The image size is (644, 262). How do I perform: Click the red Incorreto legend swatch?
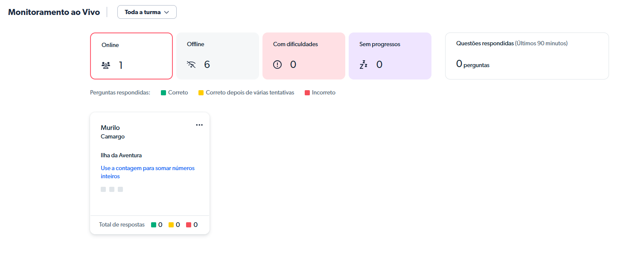307,93
